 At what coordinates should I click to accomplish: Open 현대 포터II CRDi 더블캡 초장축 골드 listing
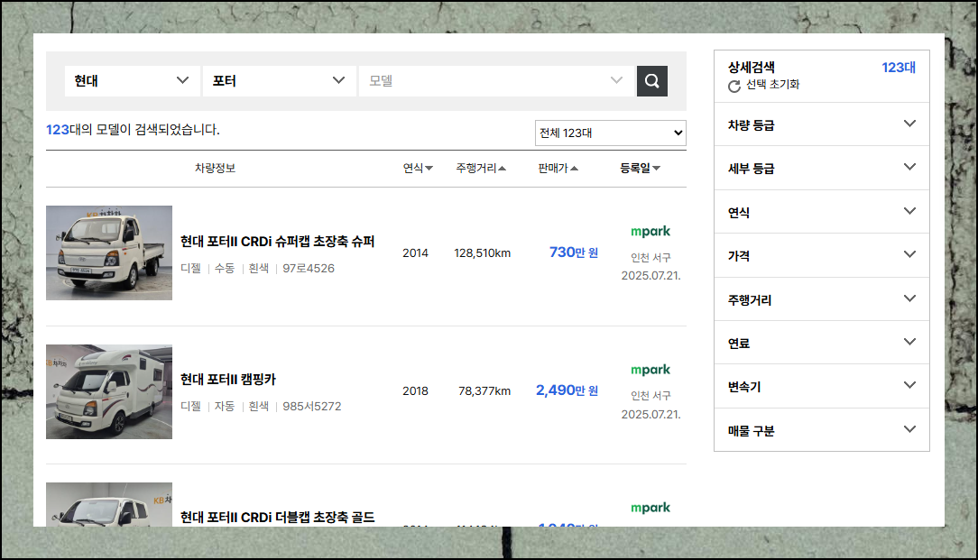[x=277, y=517]
